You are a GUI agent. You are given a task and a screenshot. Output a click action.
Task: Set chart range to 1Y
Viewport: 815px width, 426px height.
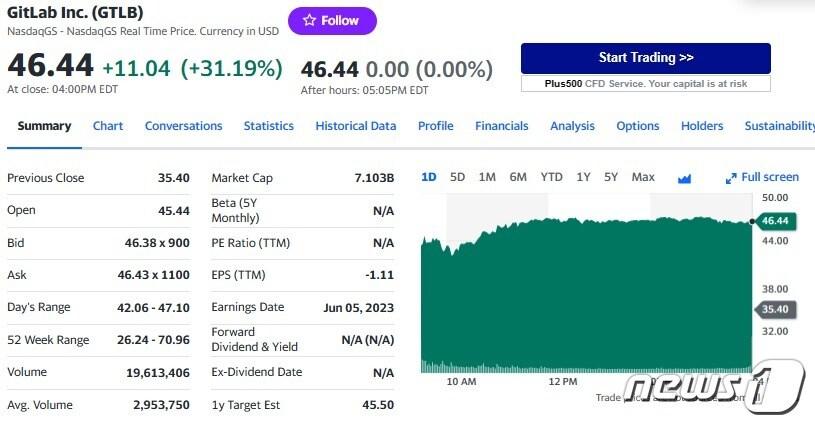(583, 177)
